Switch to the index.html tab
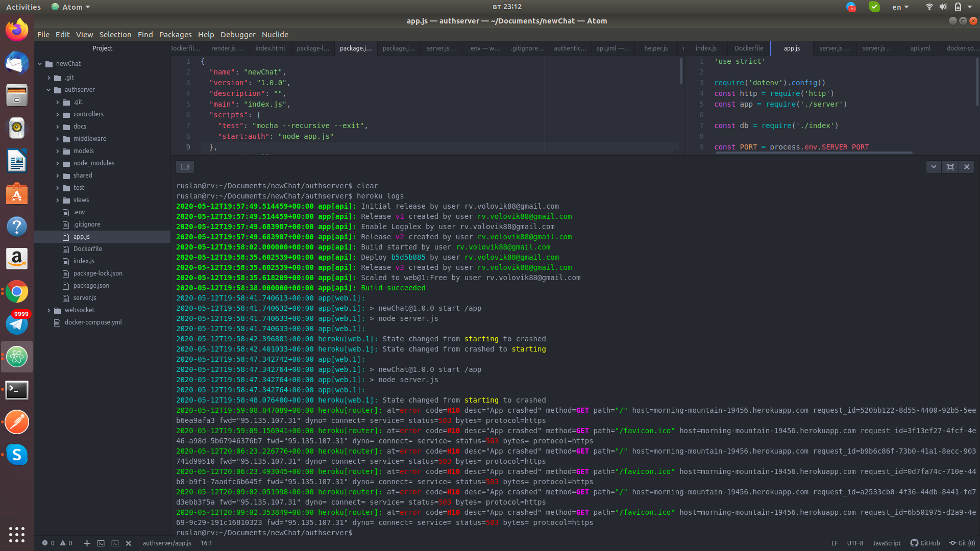The image size is (980, 551). click(x=270, y=48)
